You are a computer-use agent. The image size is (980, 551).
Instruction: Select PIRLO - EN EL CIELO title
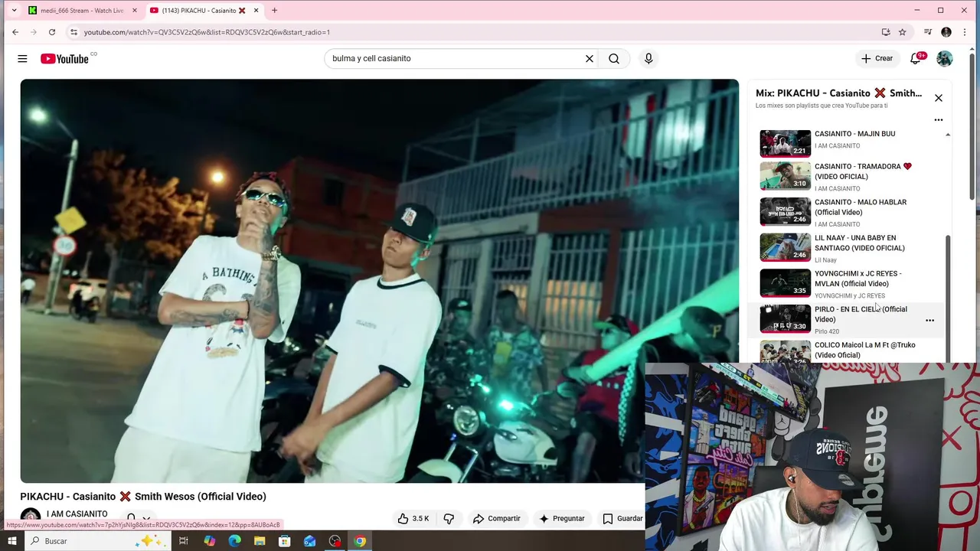(x=861, y=315)
